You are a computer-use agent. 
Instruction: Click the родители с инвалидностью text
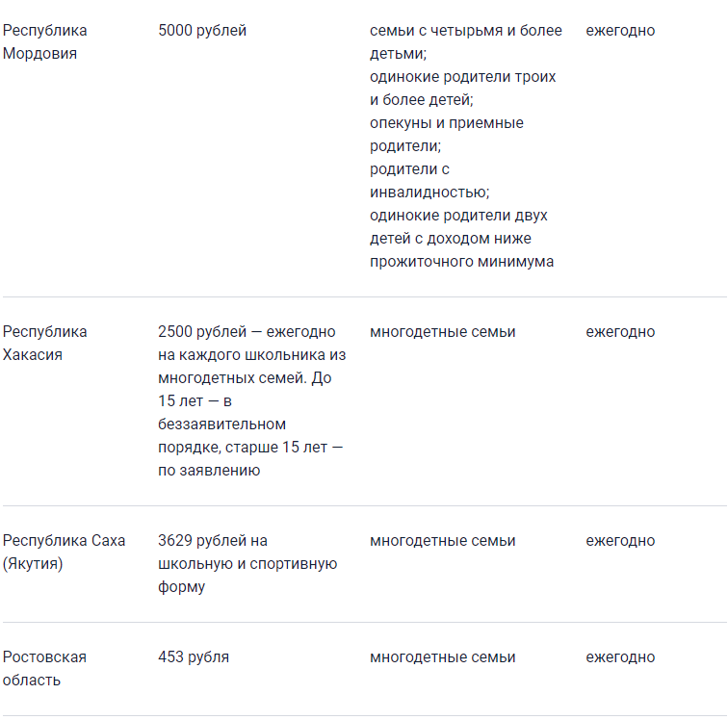[x=429, y=181]
